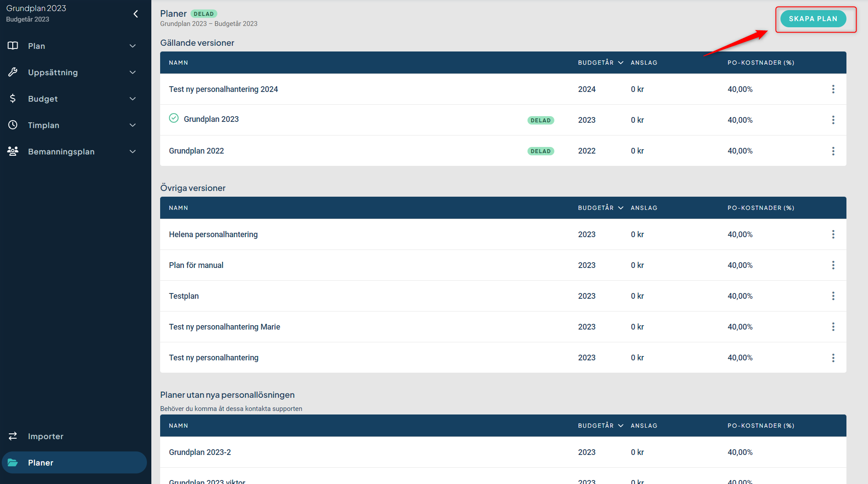
Task: Expand the Timplan sidebar section chevron
Action: (132, 125)
